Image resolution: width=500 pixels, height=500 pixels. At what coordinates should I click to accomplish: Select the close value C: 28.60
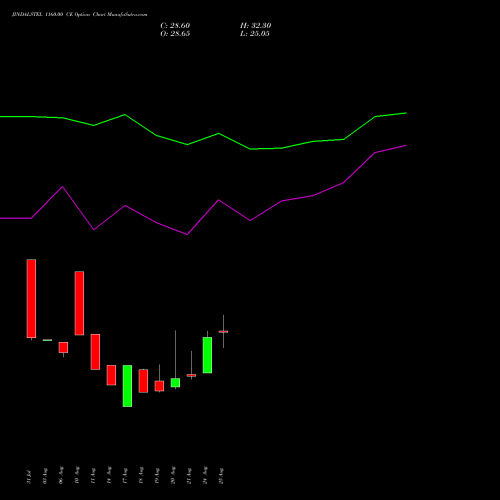click(175, 26)
